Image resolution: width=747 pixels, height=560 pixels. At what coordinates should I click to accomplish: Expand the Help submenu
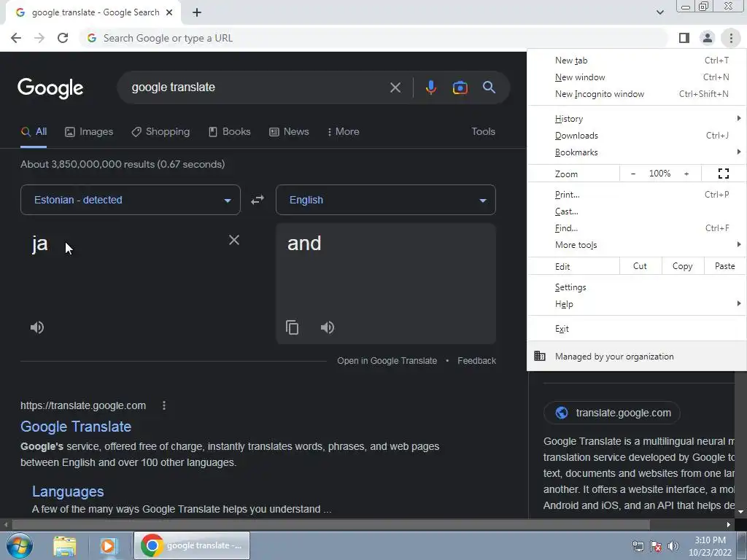pos(636,304)
